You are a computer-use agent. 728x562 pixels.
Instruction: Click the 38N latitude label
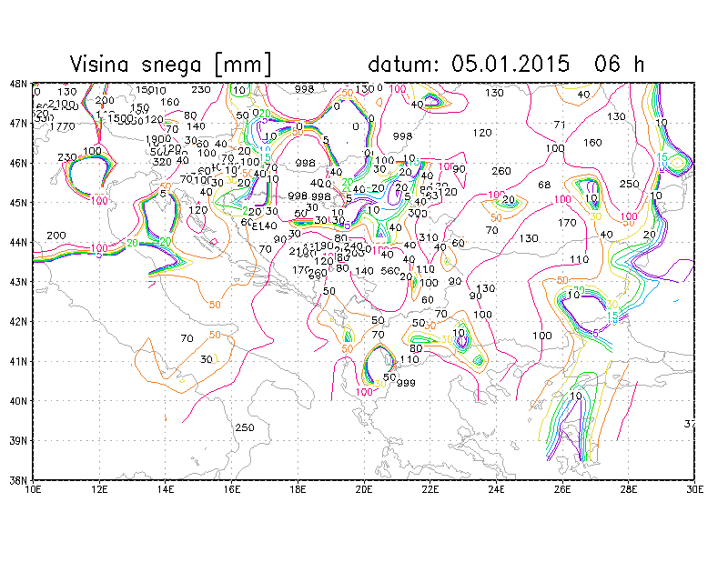(x=18, y=480)
